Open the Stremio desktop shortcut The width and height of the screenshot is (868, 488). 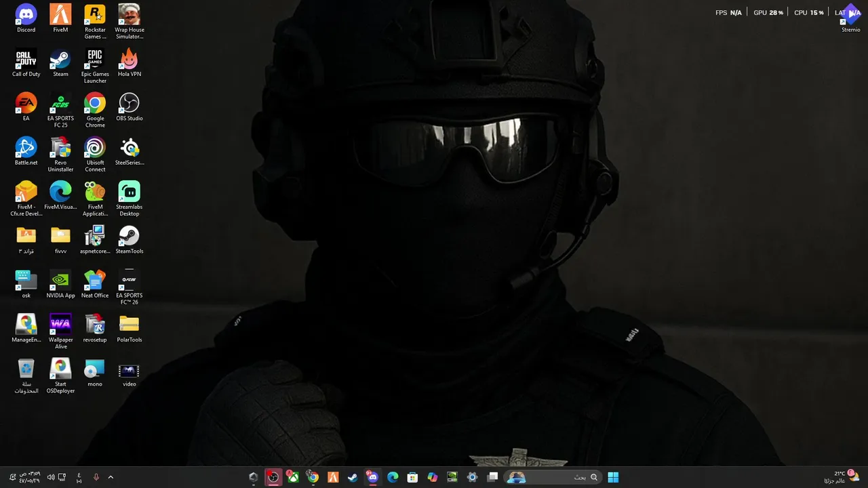point(850,18)
